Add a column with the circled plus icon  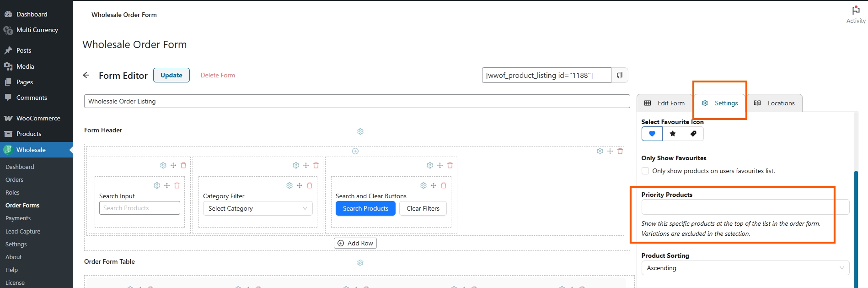(x=355, y=151)
